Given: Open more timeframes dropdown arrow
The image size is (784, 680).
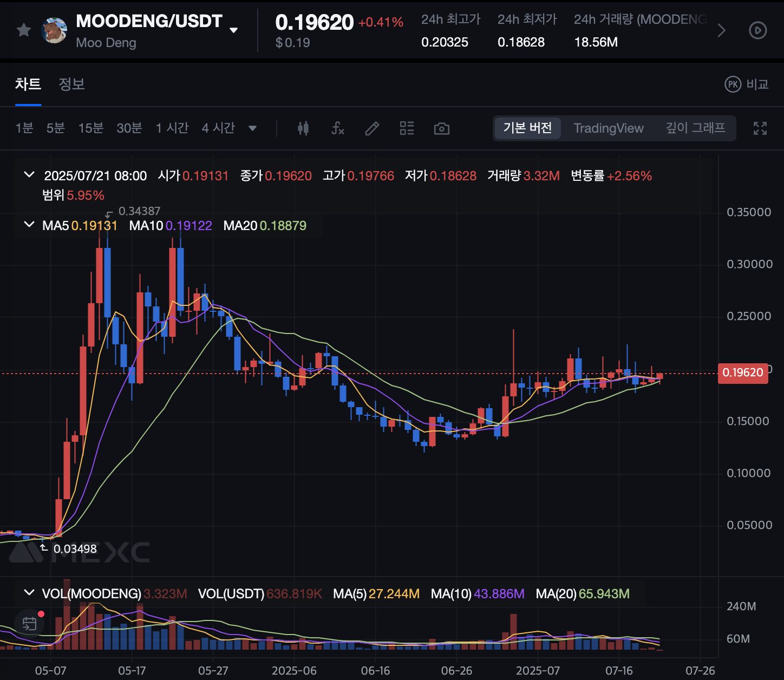Looking at the screenshot, I should point(252,129).
